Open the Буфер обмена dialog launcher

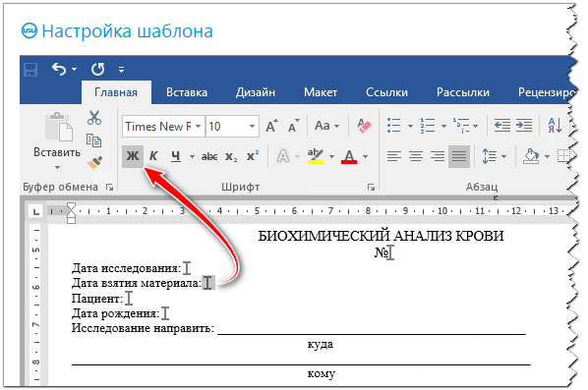pyautogui.click(x=109, y=187)
